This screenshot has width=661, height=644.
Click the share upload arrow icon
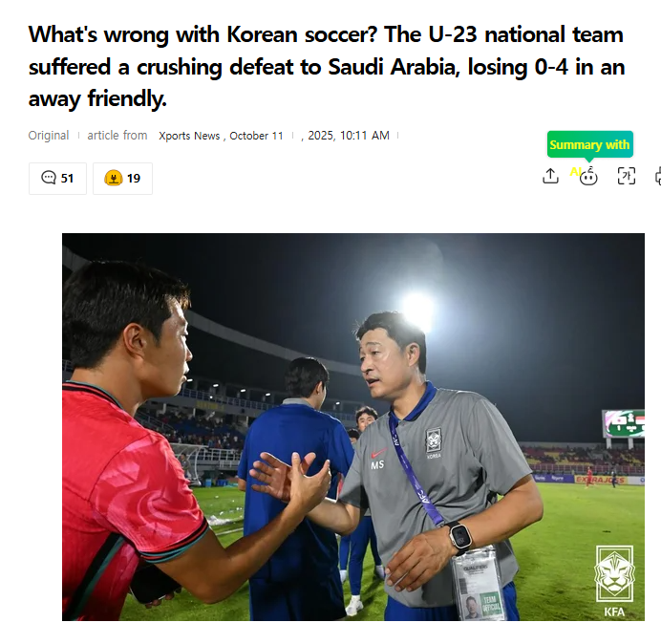point(550,176)
